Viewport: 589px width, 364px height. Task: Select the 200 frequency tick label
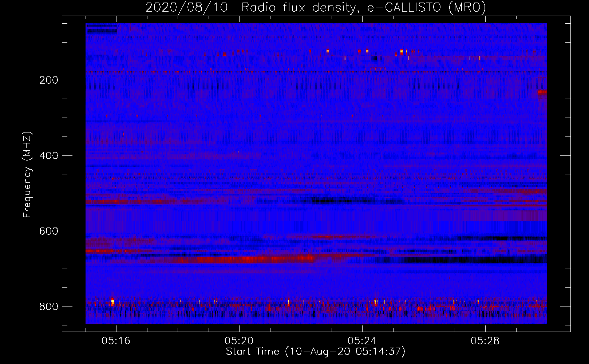pos(49,80)
